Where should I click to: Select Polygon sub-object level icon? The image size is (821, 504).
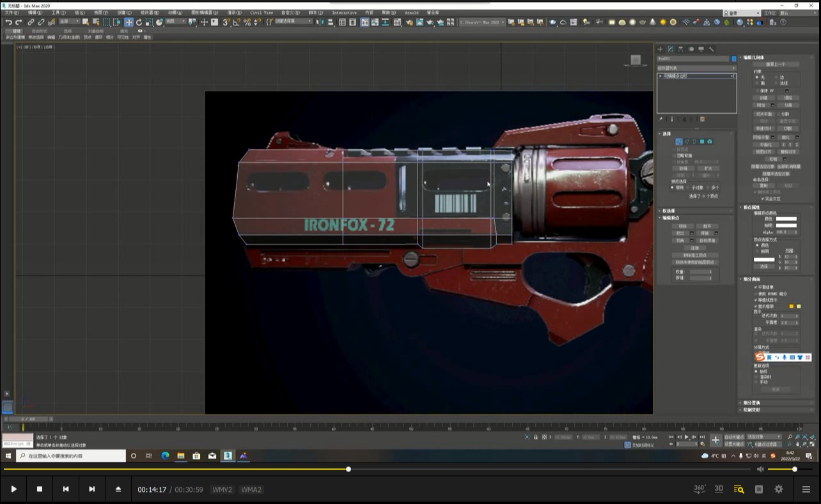(702, 141)
